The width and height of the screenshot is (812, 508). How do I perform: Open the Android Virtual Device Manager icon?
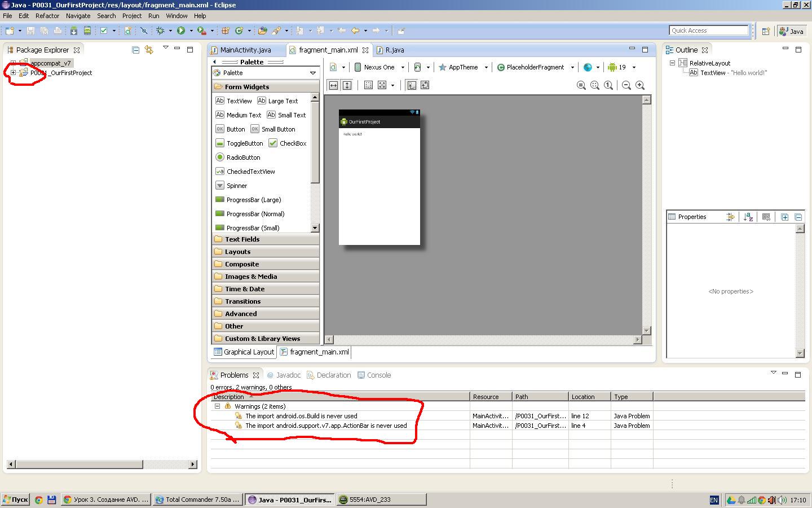[87, 30]
